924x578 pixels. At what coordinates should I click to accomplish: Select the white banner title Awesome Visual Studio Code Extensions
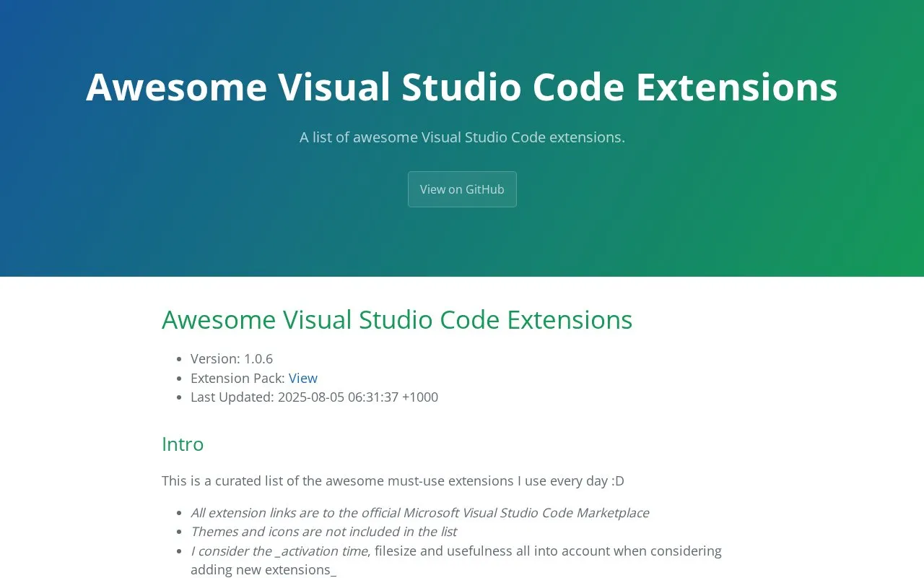click(x=462, y=87)
